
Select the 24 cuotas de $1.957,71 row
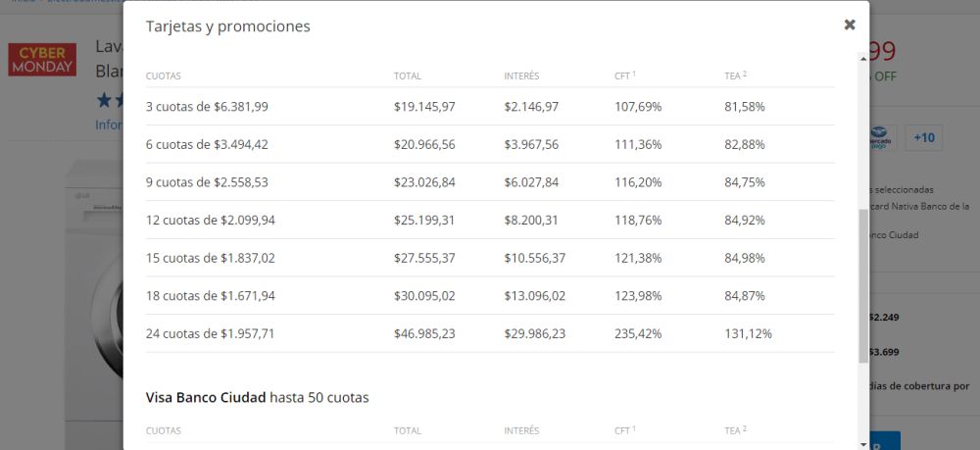coord(490,333)
